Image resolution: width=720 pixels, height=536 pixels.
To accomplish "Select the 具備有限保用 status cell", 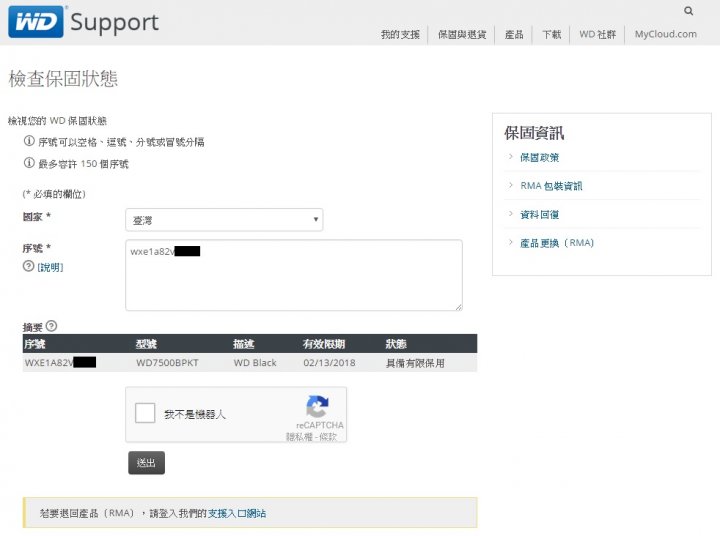I will (415, 363).
